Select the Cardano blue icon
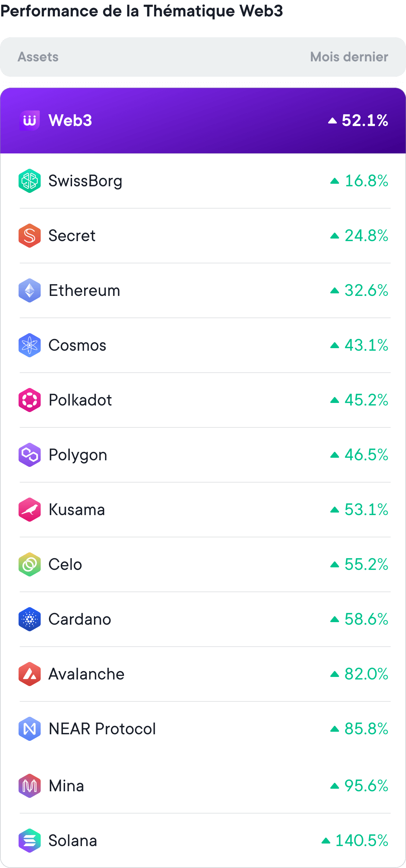The width and height of the screenshot is (406, 868). click(30, 619)
